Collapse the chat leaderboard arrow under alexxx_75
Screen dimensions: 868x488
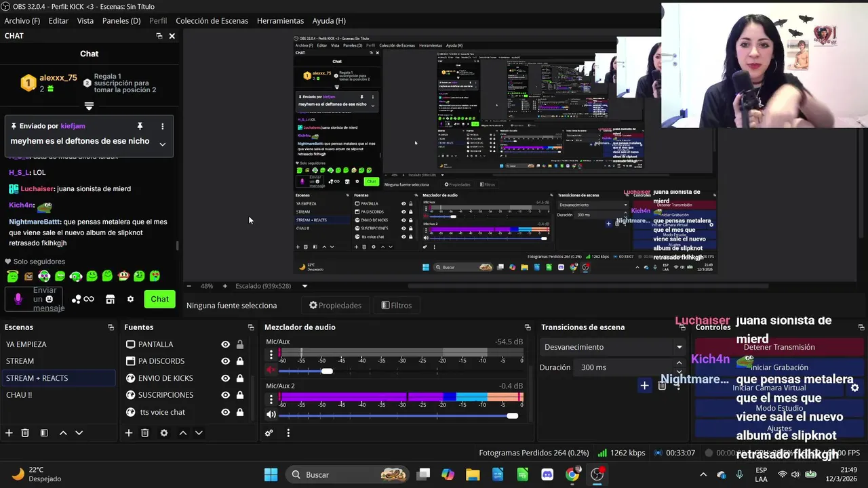(x=89, y=106)
